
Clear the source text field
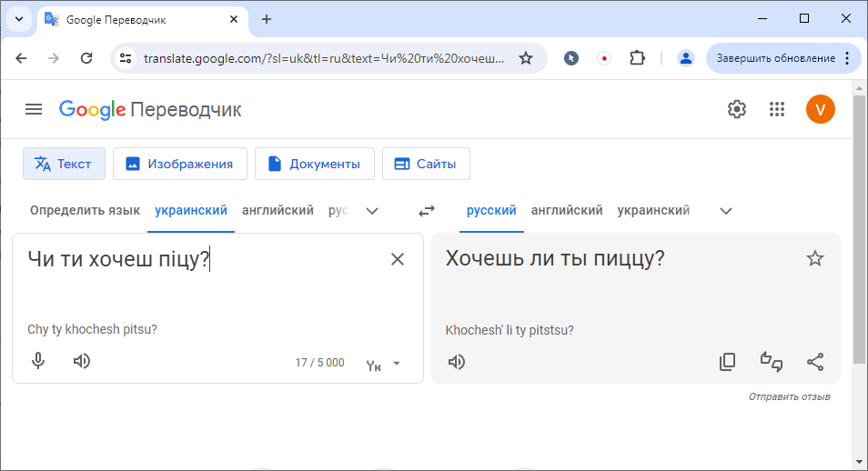pyautogui.click(x=398, y=259)
